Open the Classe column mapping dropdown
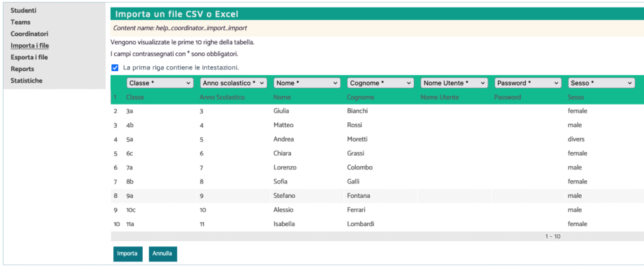Image resolution: width=644 pixels, height=269 pixels. (160, 83)
